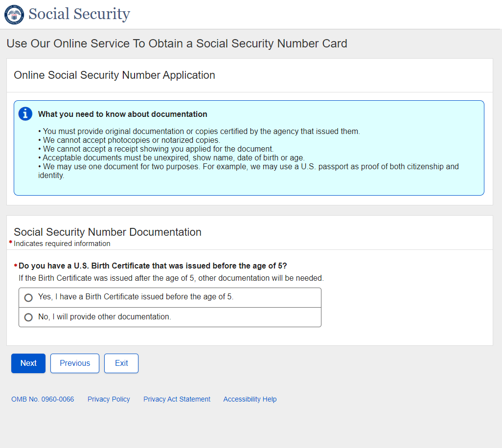
Task: Click the 'What you need to know' heading
Action: coord(123,114)
